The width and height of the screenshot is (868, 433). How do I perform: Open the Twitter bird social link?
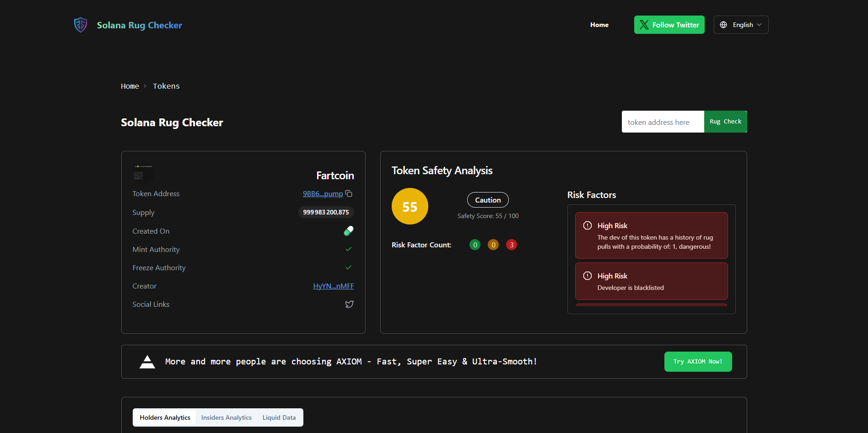pos(349,304)
